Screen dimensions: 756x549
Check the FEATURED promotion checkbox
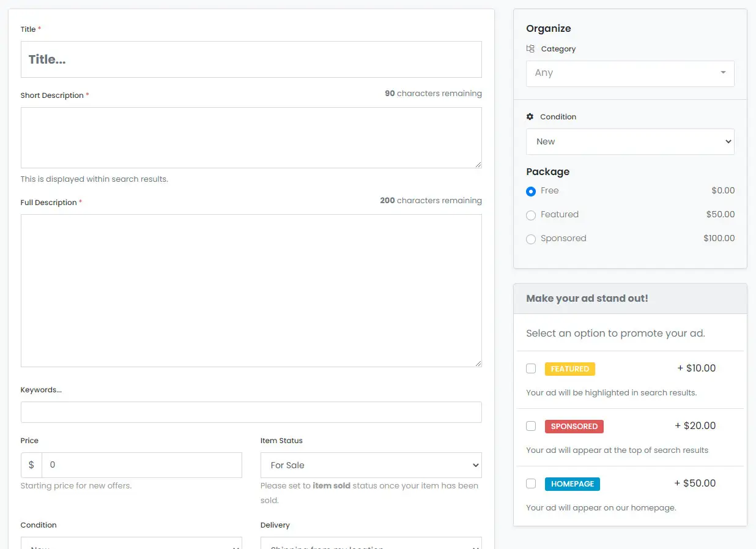point(531,368)
